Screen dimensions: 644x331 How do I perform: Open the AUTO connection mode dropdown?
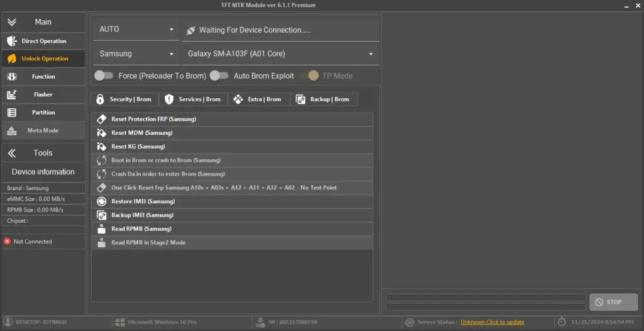(x=136, y=29)
